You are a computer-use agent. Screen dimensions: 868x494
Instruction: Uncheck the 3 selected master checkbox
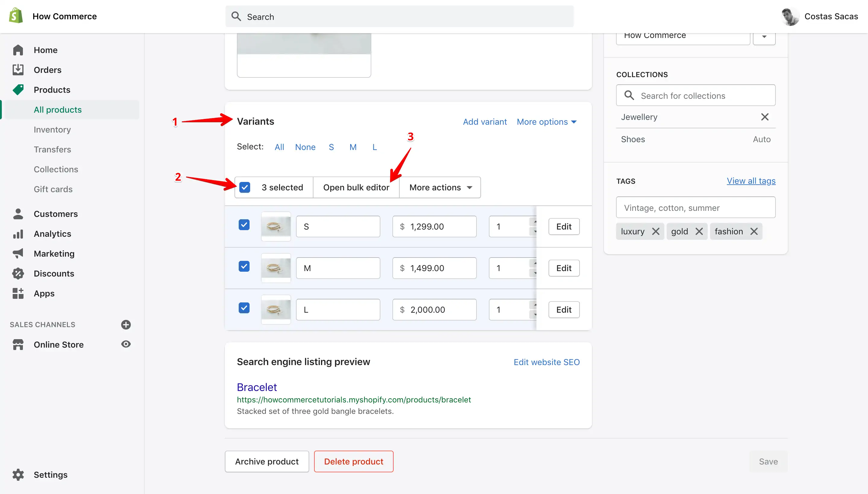pos(244,187)
